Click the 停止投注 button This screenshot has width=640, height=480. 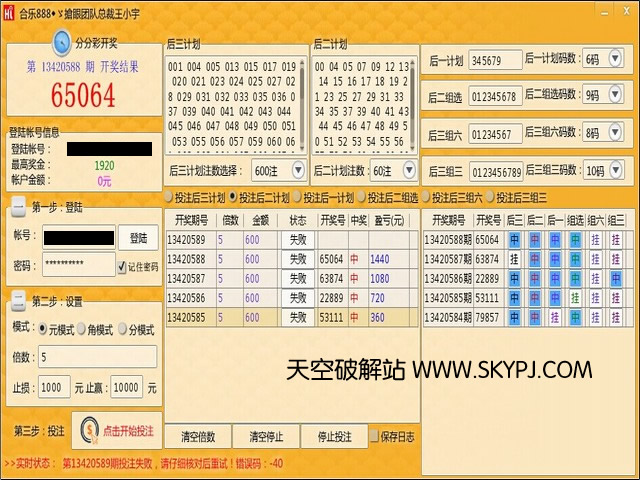pyautogui.click(x=334, y=437)
